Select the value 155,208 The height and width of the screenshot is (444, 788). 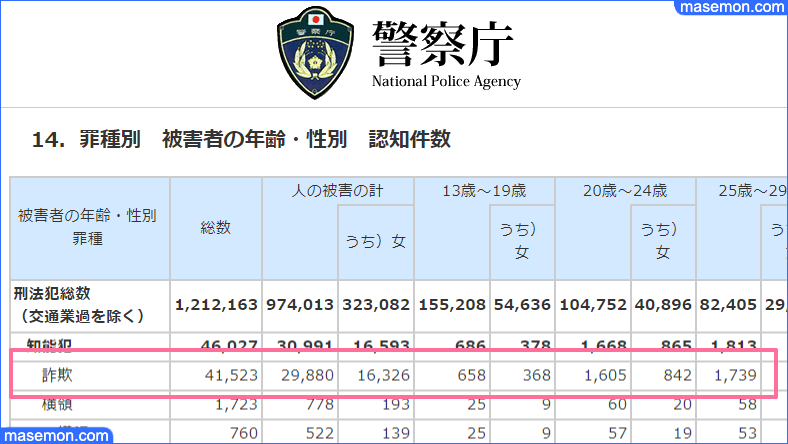coord(452,305)
